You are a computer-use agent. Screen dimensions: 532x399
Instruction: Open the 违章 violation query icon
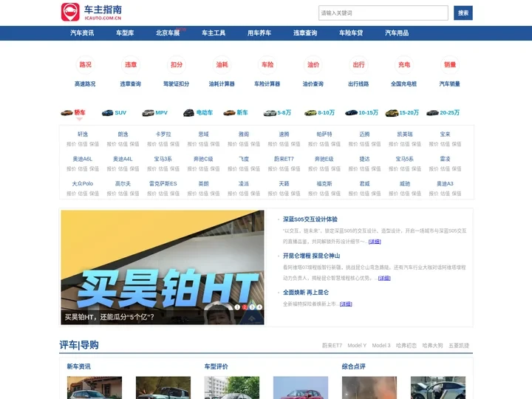(131, 64)
